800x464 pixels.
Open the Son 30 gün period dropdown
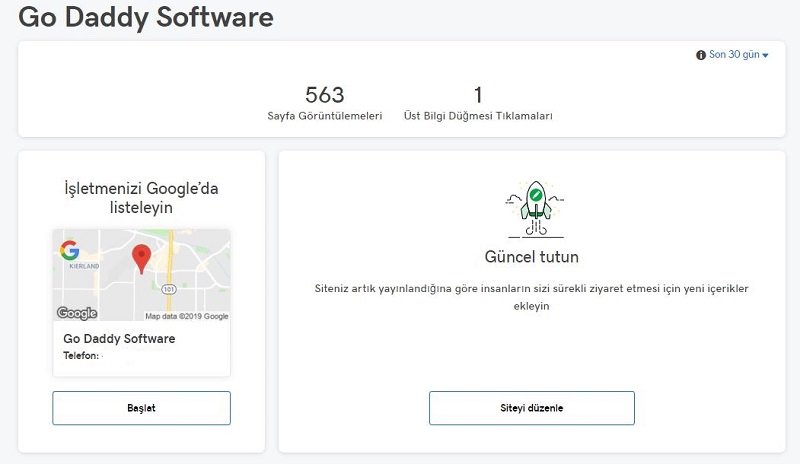coord(738,55)
